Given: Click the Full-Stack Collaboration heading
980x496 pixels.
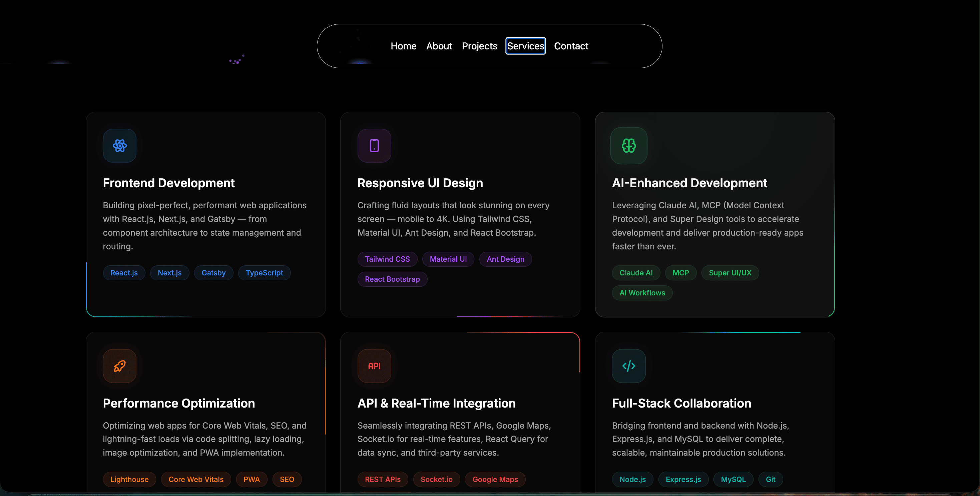Looking at the screenshot, I should click(x=681, y=404).
